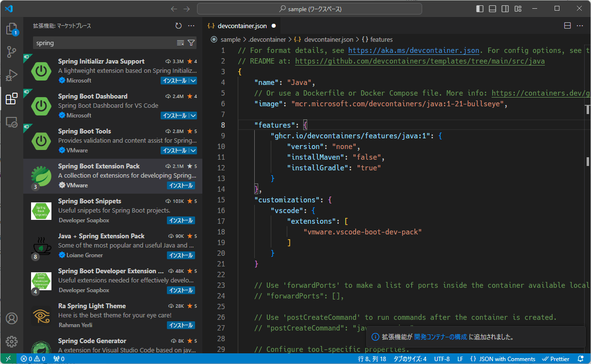Refresh the extensions marketplace list

(179, 26)
